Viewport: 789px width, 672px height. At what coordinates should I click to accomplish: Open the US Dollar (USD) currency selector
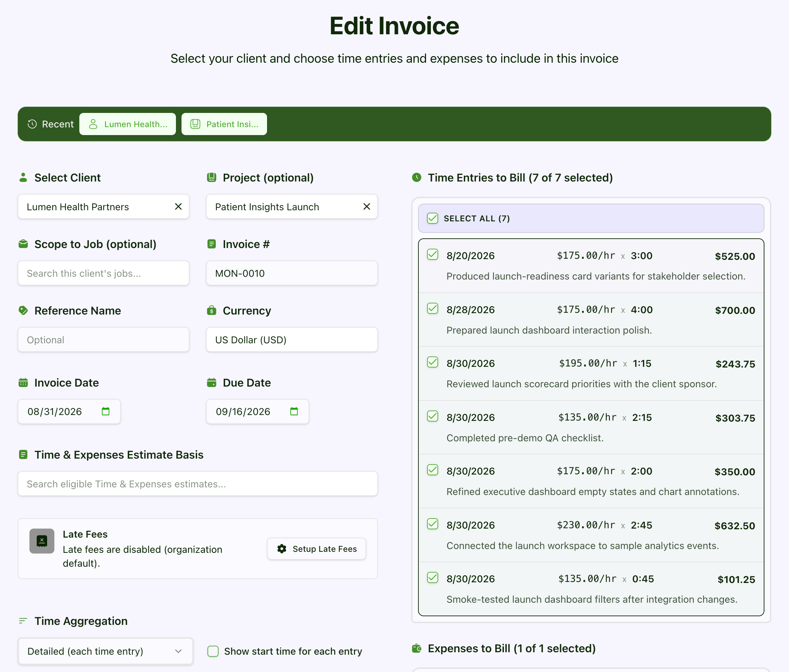292,340
